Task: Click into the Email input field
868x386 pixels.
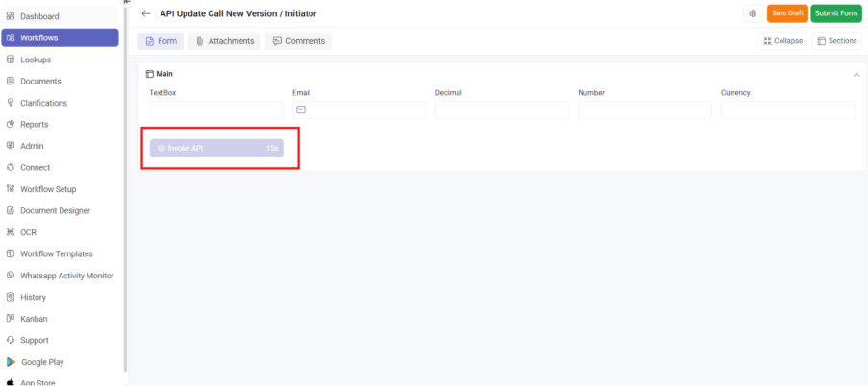Action: [365, 110]
